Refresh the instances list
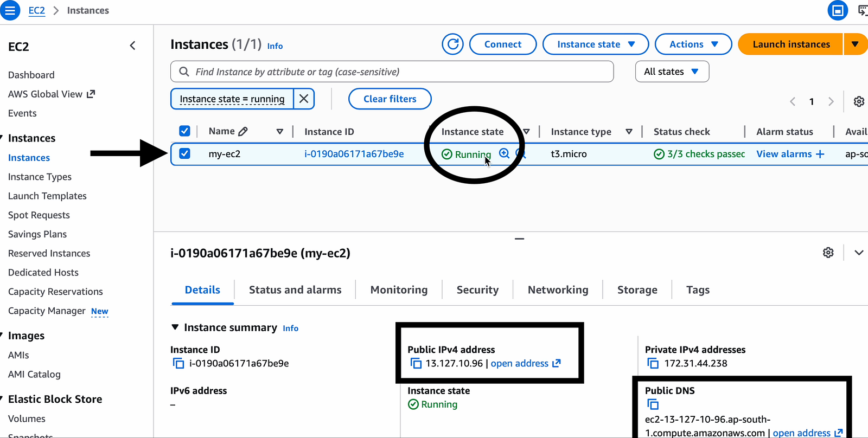Viewport: 868px width, 438px height. [x=452, y=44]
